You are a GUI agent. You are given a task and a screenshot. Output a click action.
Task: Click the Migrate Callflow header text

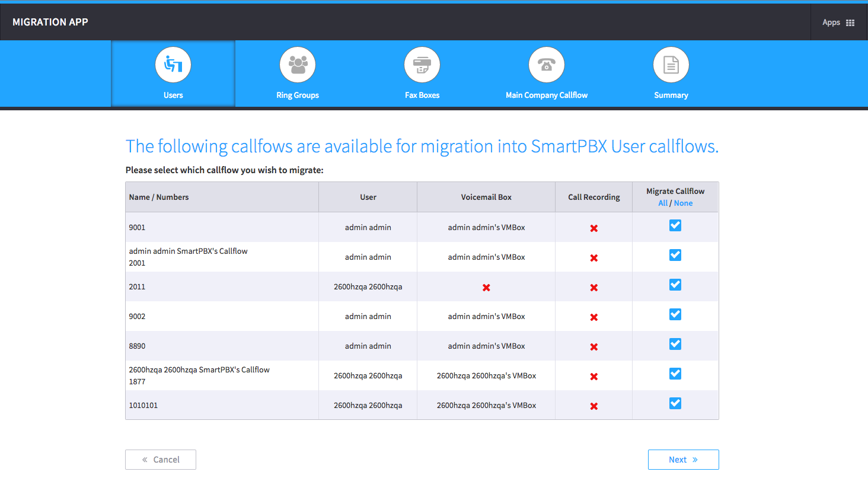675,191
